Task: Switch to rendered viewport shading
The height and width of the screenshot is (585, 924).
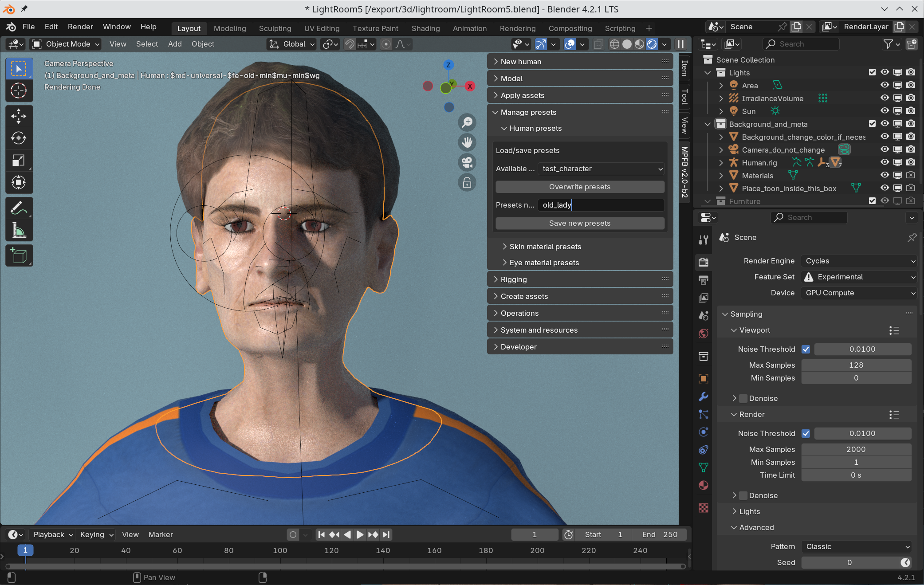Action: coord(652,44)
